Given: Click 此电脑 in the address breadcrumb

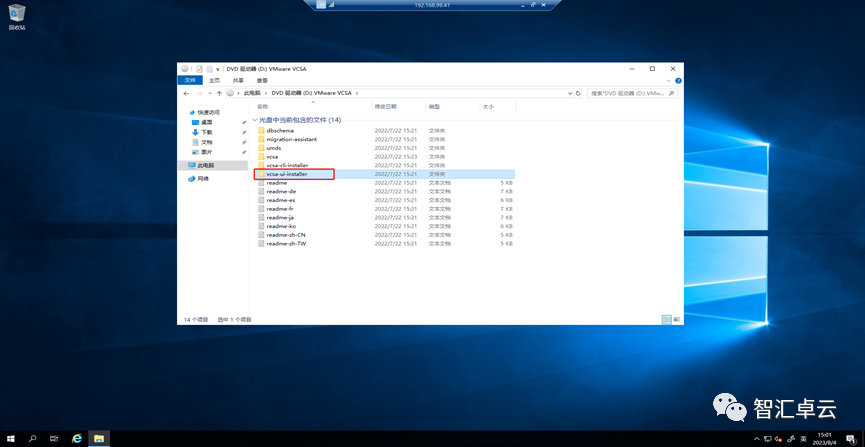Looking at the screenshot, I should point(250,93).
